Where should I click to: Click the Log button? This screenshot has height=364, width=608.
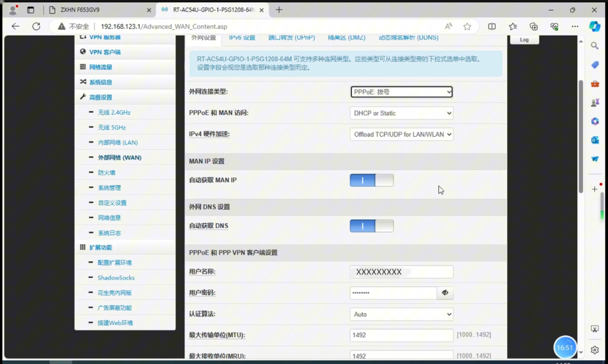(x=524, y=40)
